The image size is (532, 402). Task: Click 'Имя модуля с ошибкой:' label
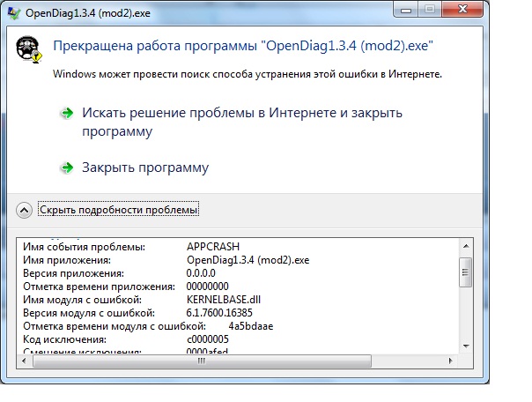click(83, 300)
